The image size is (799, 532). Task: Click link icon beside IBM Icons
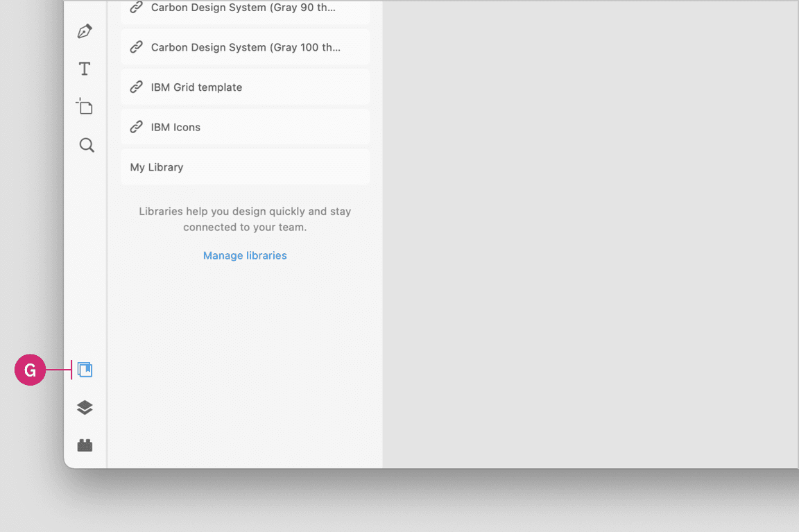[x=137, y=127]
